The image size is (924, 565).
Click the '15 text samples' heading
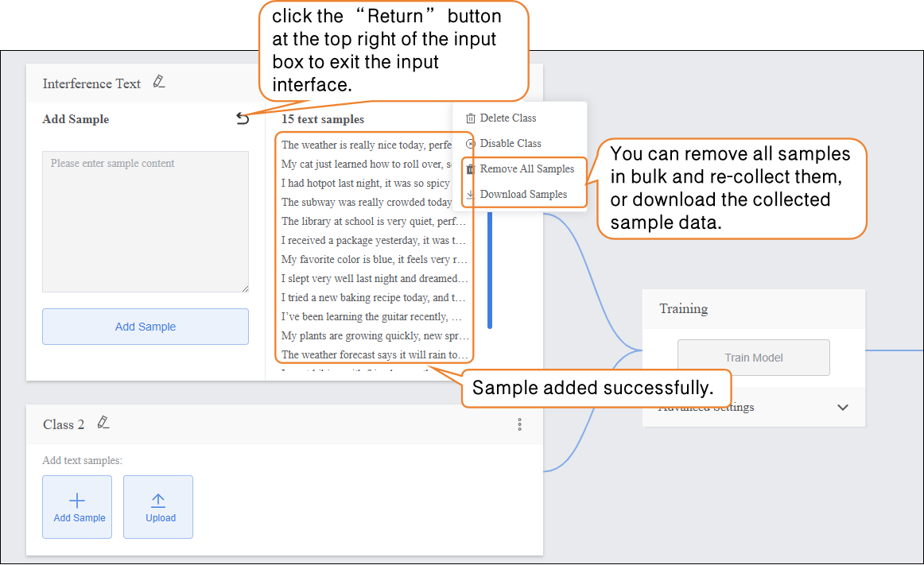[323, 119]
